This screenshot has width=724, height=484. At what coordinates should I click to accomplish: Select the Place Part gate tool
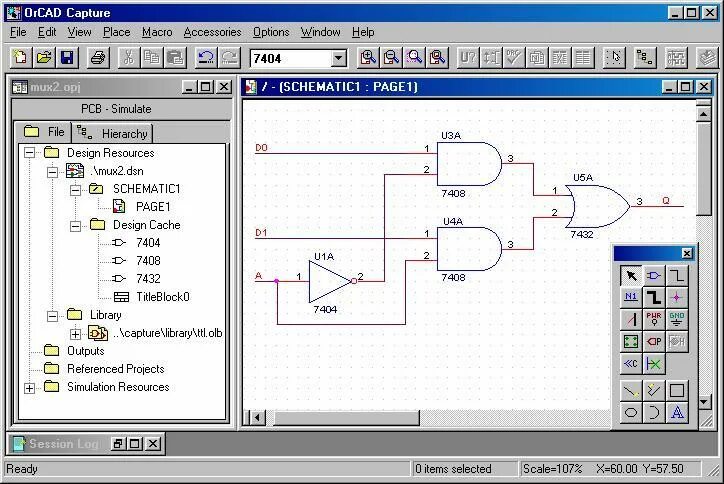[654, 276]
